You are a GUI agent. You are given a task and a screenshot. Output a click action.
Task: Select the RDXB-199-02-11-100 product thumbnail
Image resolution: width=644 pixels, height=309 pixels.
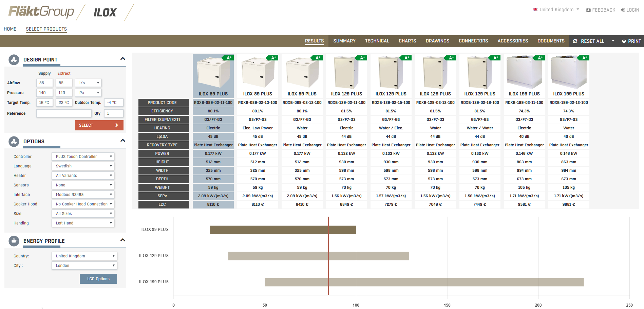tap(524, 72)
